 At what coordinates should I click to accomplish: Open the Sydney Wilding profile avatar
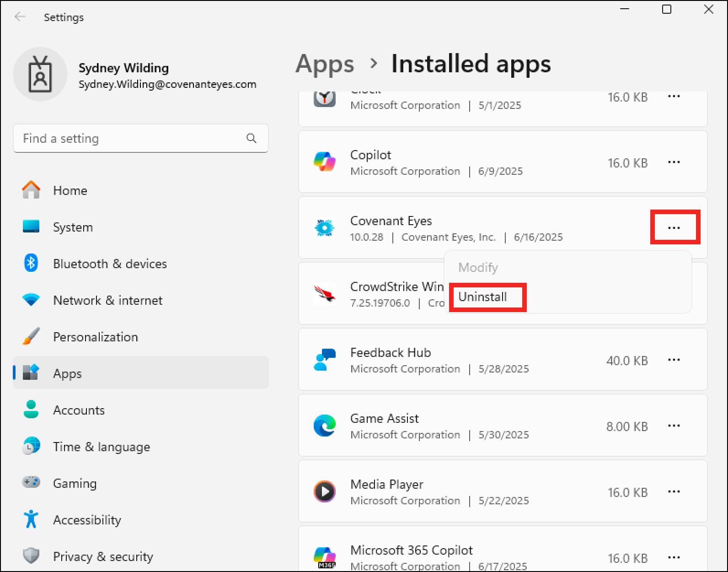click(x=40, y=74)
